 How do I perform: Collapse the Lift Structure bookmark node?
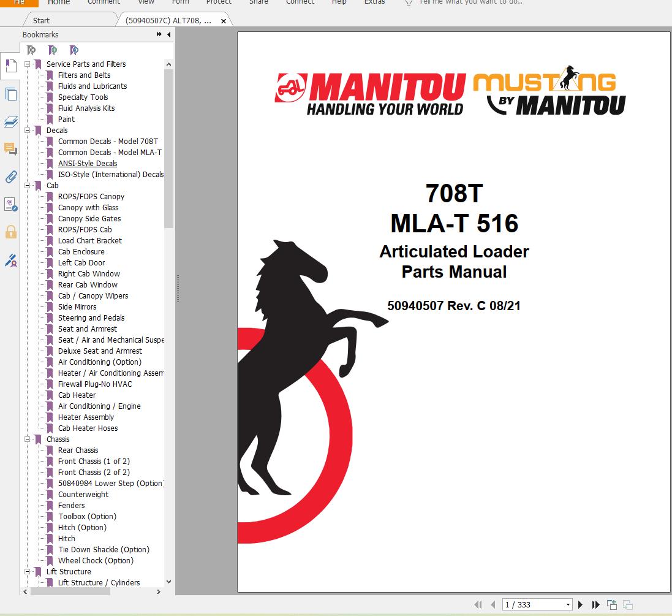tap(28, 571)
